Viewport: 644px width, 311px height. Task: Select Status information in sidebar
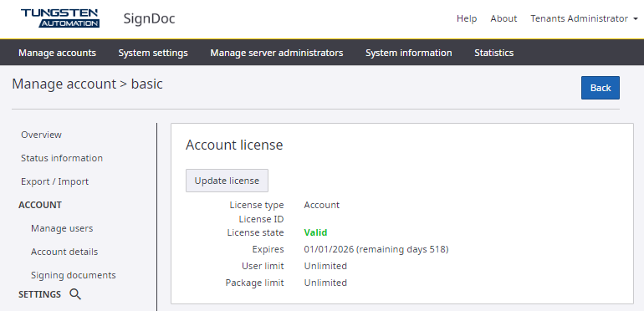[x=62, y=158]
